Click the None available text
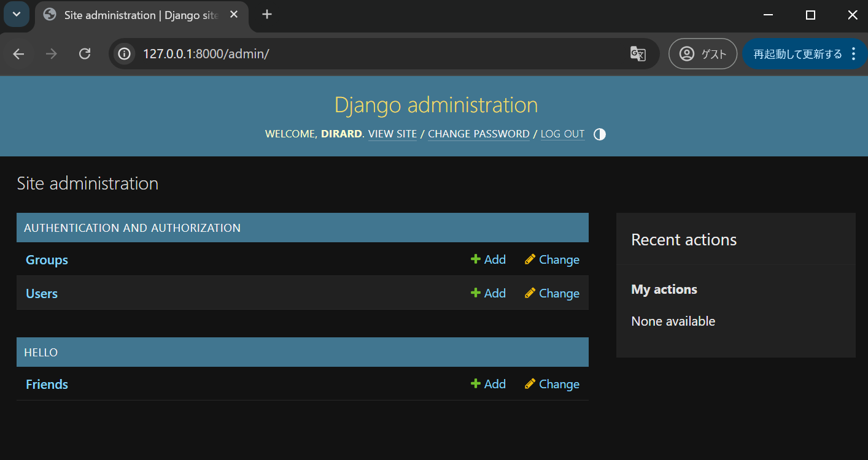The height and width of the screenshot is (460, 868). tap(673, 321)
